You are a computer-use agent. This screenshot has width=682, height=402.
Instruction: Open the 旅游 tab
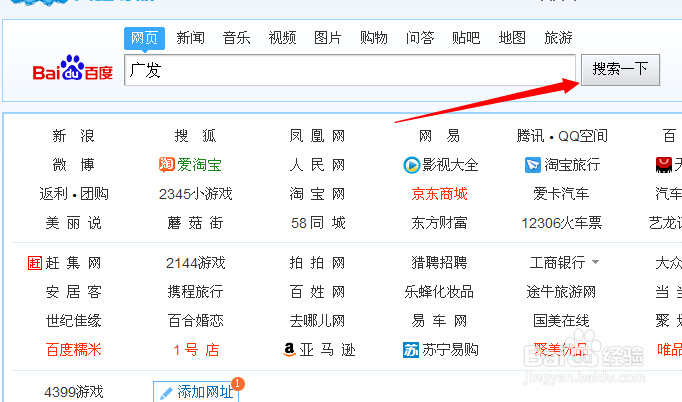[x=558, y=38]
